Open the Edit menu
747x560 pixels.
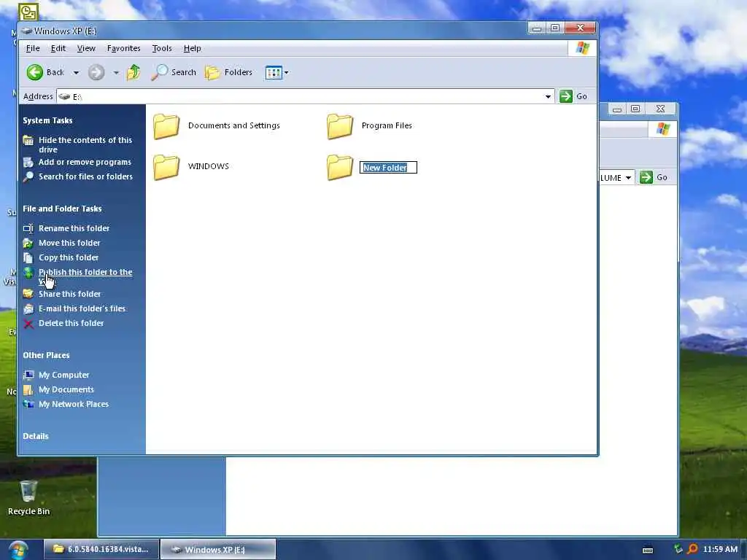pos(58,48)
